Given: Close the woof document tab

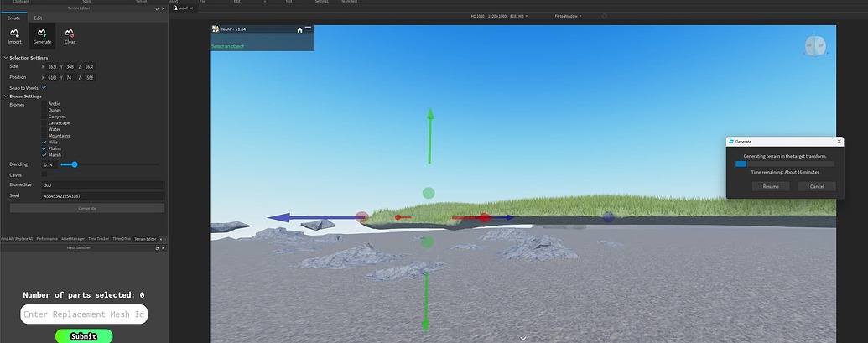Looking at the screenshot, I should pyautogui.click(x=191, y=8).
